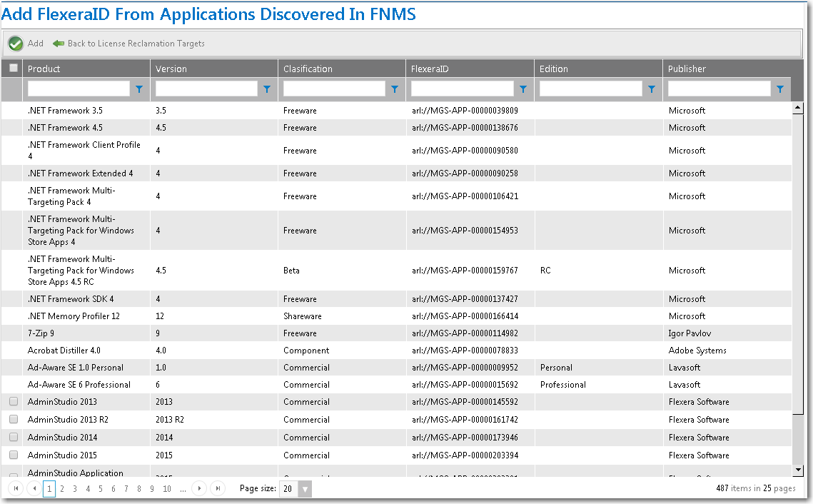The width and height of the screenshot is (813, 504).
Task: Click the Product filter text field
Action: (79, 89)
